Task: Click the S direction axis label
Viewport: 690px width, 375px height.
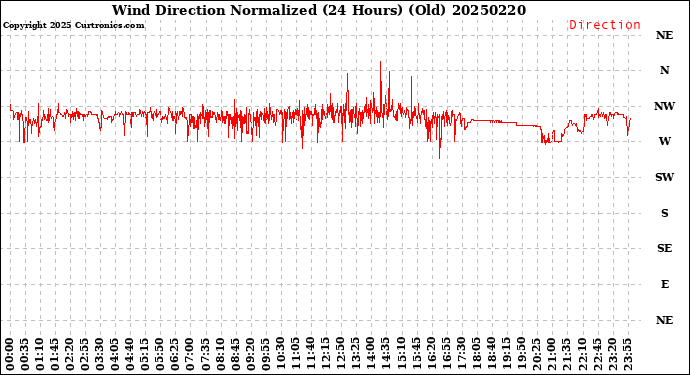Action: [664, 213]
